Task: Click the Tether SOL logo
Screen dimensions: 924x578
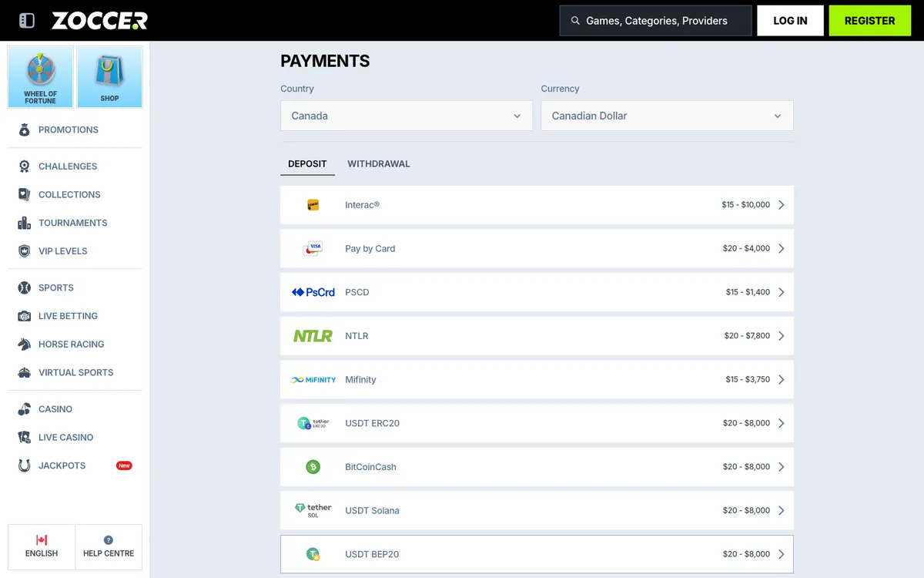Action: (x=313, y=510)
